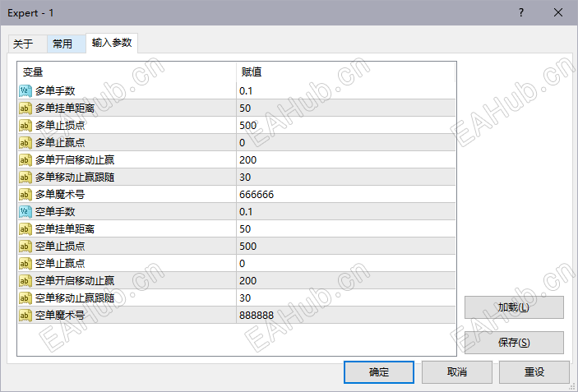Select the 多单手数 value 0.1
This screenshot has width=578, height=392.
tap(246, 91)
